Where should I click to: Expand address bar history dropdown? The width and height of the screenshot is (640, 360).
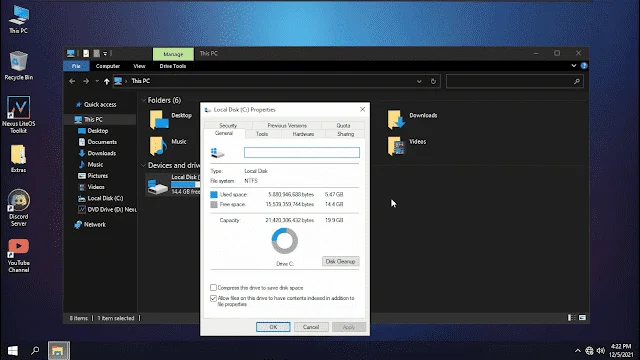pyautogui.click(x=419, y=81)
